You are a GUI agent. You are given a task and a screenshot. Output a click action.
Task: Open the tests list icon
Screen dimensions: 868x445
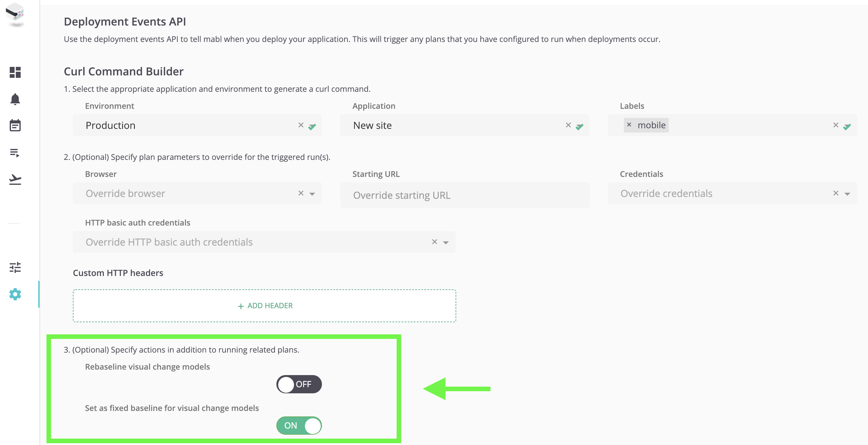click(15, 153)
